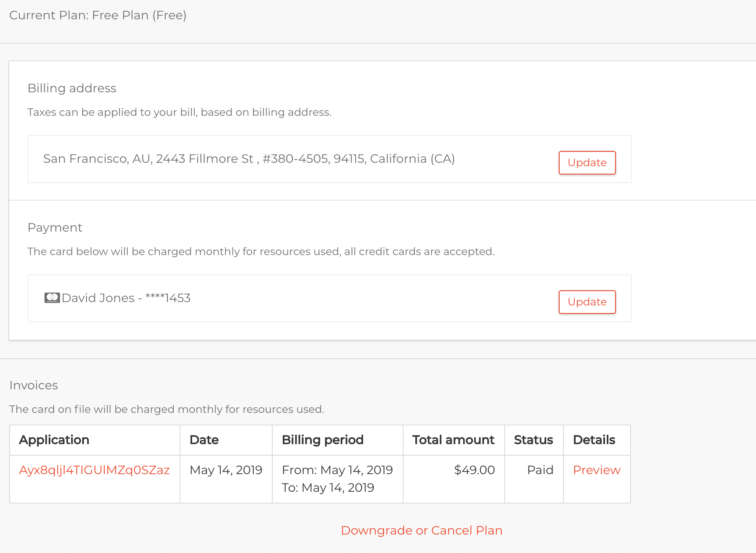
Task: Click the card on file charged monthly note
Action: click(x=167, y=409)
